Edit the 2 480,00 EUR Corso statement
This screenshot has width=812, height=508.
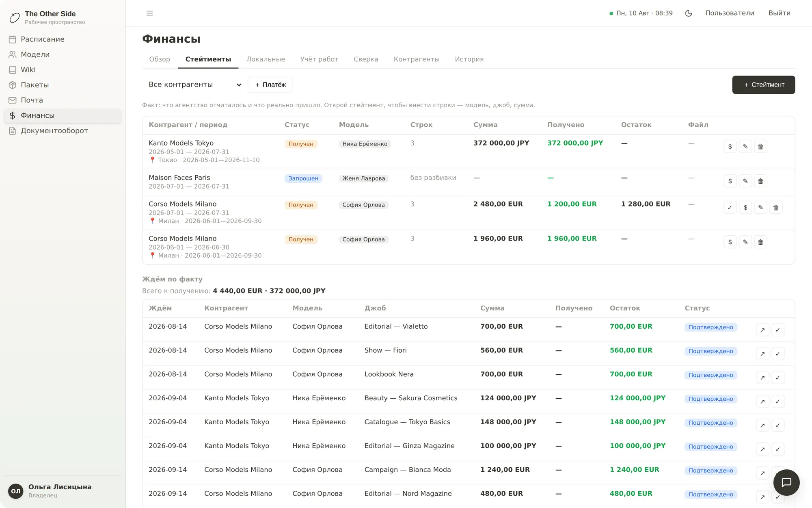tap(760, 208)
